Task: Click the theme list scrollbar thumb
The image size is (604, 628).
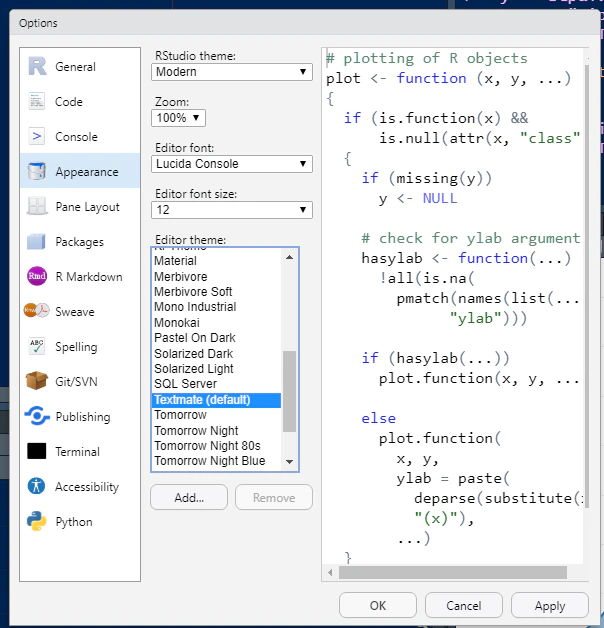Action: point(289,391)
